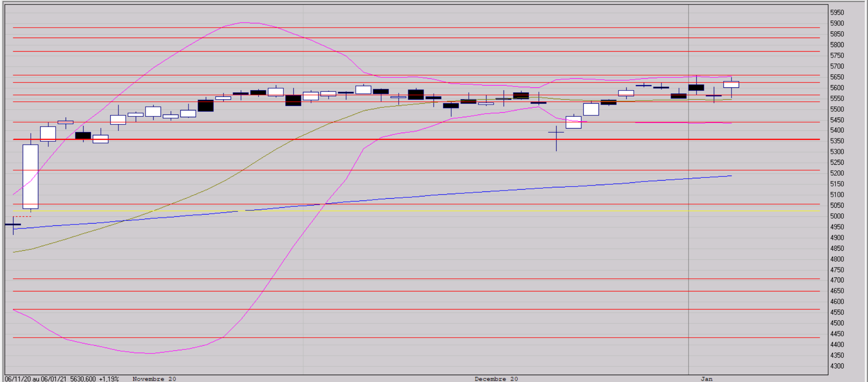Pick the 5800 level on the scale

[837, 45]
